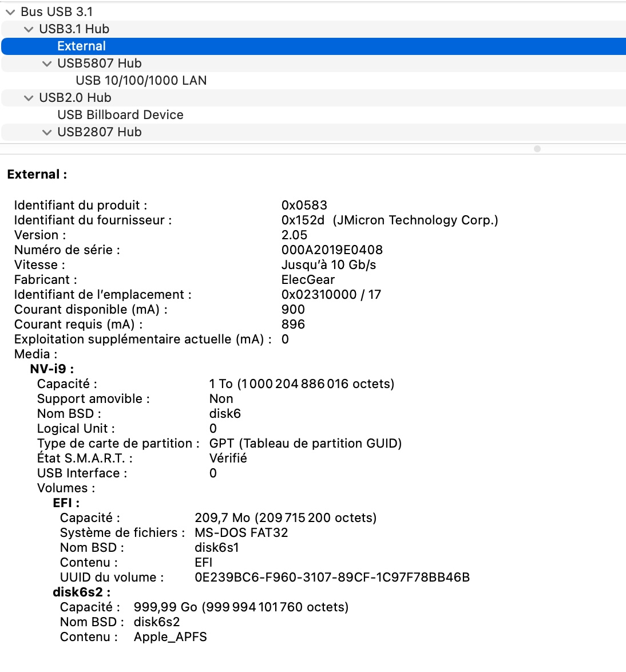
Task: Click Type de carte de partition label
Action: coord(118,444)
